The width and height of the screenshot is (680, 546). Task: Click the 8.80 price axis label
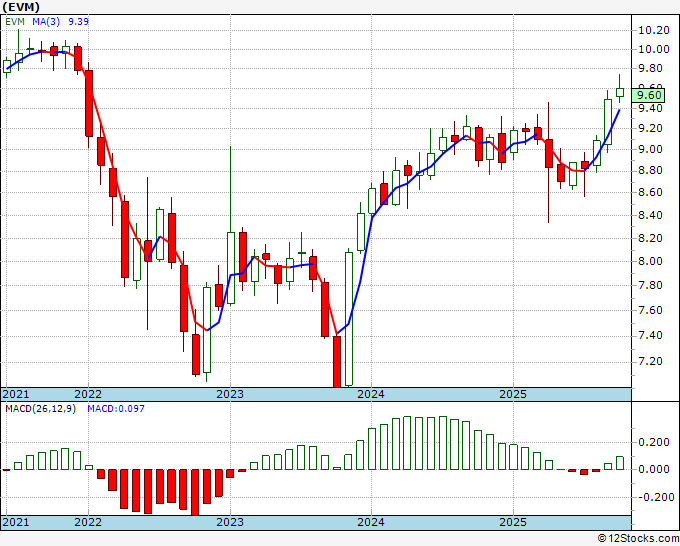pos(651,170)
